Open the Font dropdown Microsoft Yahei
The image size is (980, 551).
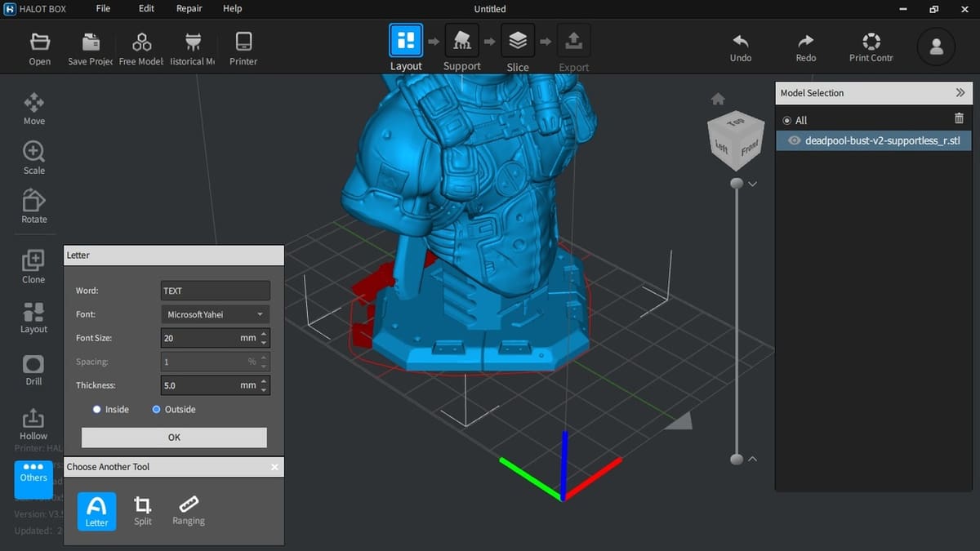[x=215, y=314]
